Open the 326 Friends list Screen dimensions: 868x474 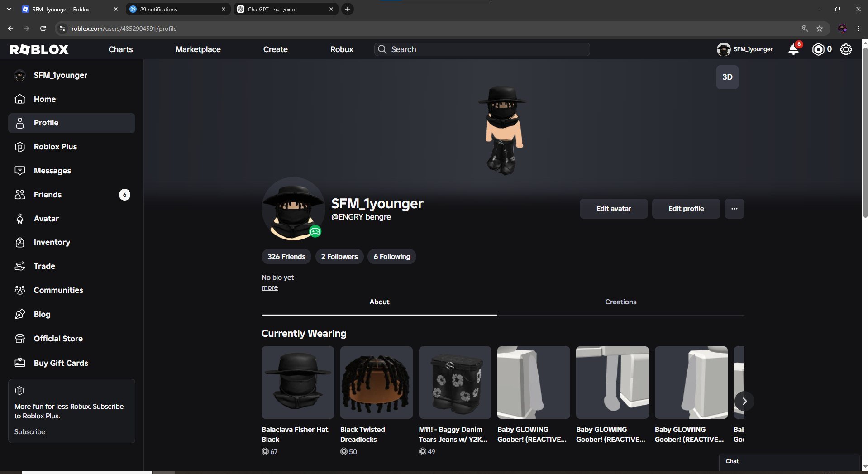tap(286, 257)
